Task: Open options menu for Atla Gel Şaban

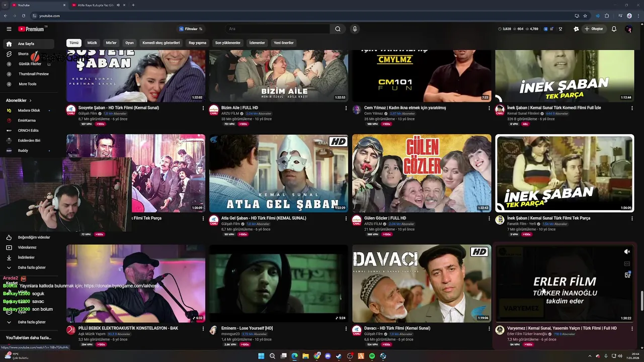Action: (346, 219)
